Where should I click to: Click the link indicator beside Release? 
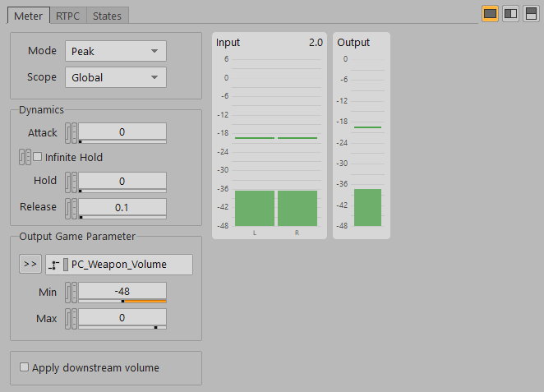tap(71, 208)
